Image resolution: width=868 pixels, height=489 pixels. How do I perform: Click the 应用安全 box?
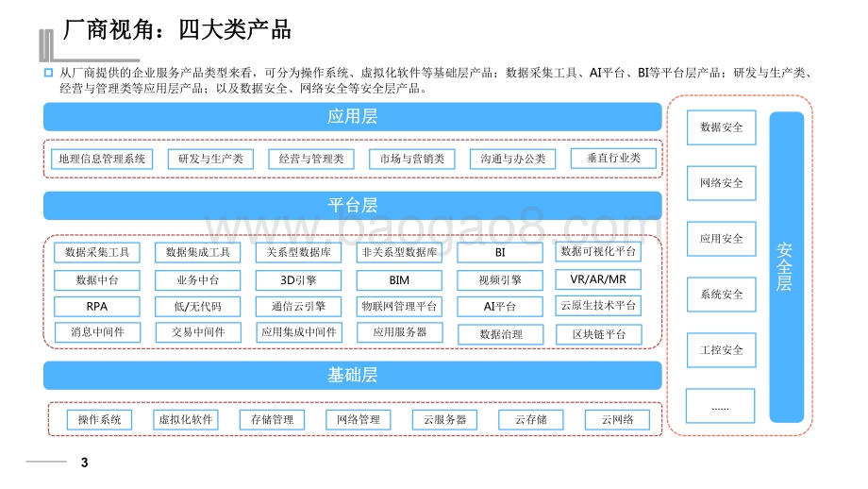(x=722, y=239)
